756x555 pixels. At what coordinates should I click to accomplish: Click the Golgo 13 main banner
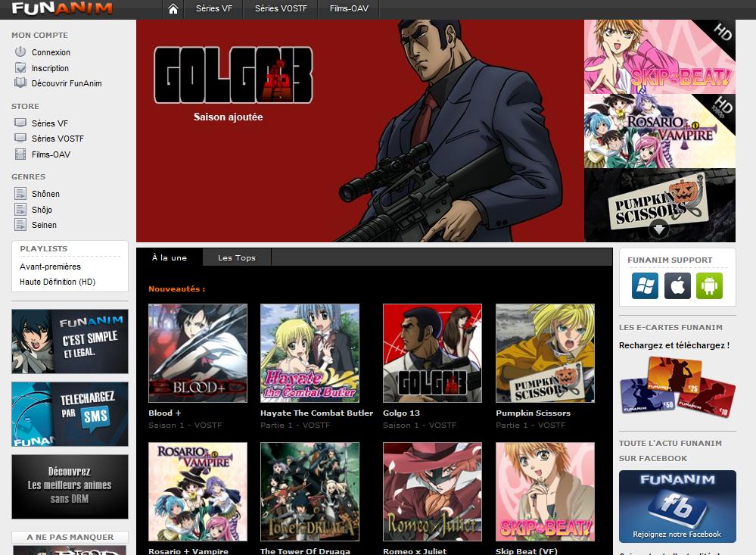[359, 131]
